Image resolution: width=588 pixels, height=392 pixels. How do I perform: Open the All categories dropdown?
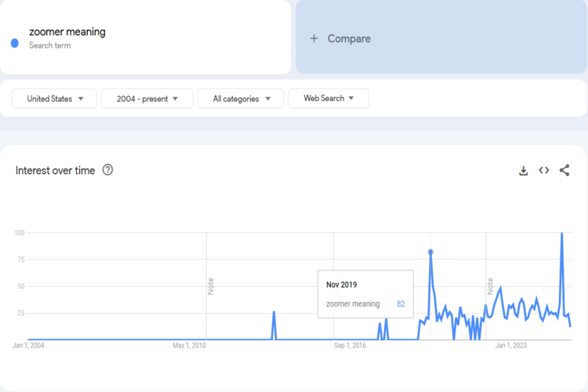click(x=241, y=99)
